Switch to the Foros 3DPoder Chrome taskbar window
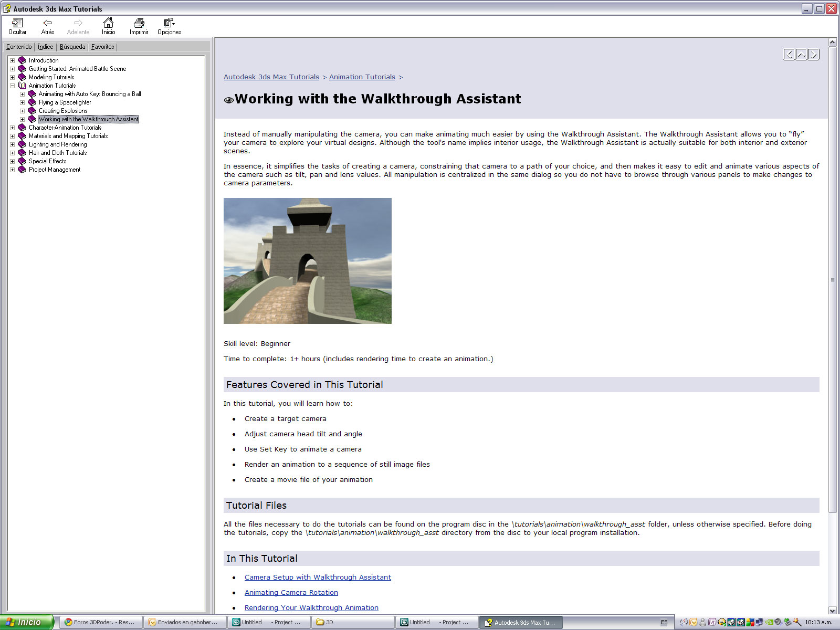This screenshot has width=840, height=630. coord(100,622)
